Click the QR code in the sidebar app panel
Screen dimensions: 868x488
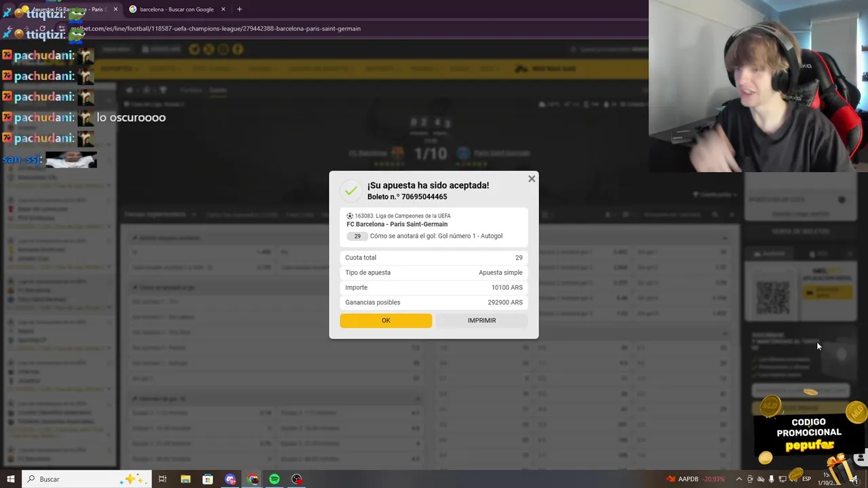coord(773,296)
